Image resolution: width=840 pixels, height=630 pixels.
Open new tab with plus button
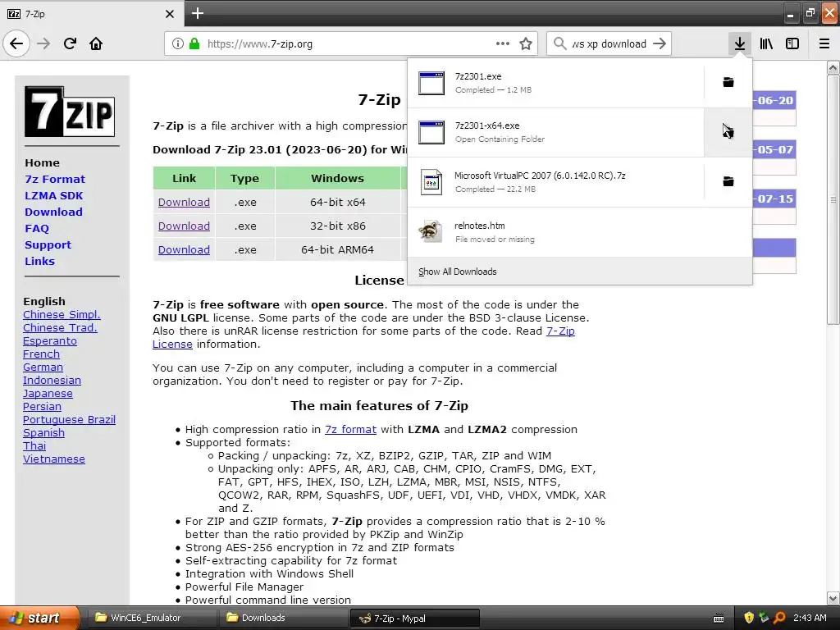(x=197, y=13)
